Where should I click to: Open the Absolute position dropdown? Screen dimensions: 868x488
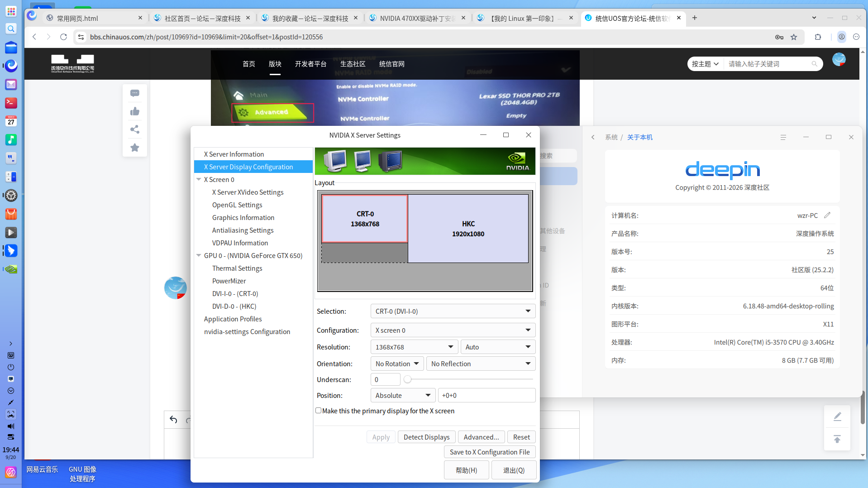(x=403, y=396)
